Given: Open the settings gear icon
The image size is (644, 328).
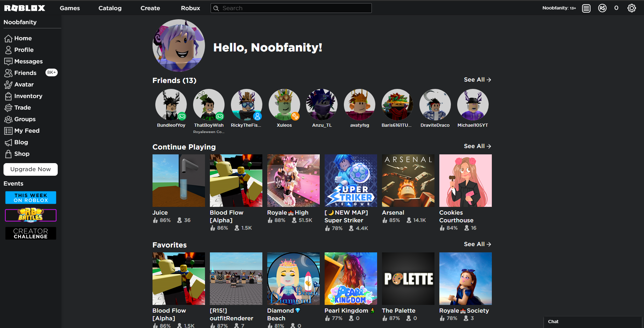Looking at the screenshot, I should click(631, 8).
